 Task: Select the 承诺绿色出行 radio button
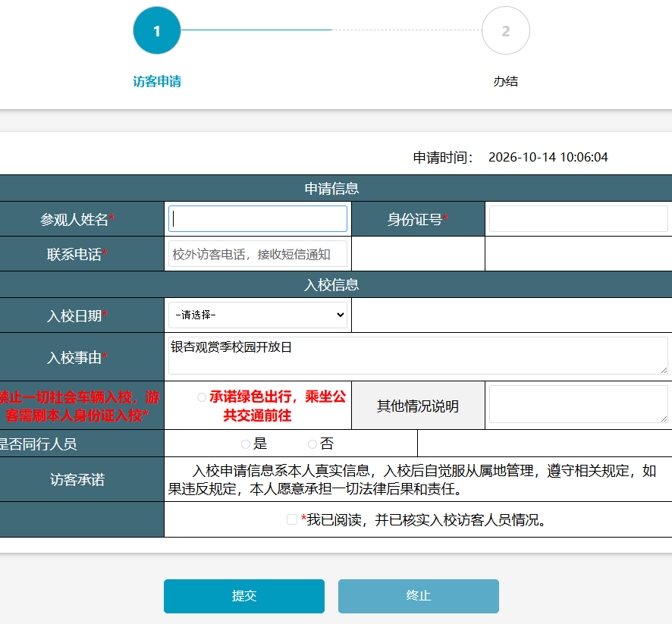[202, 397]
